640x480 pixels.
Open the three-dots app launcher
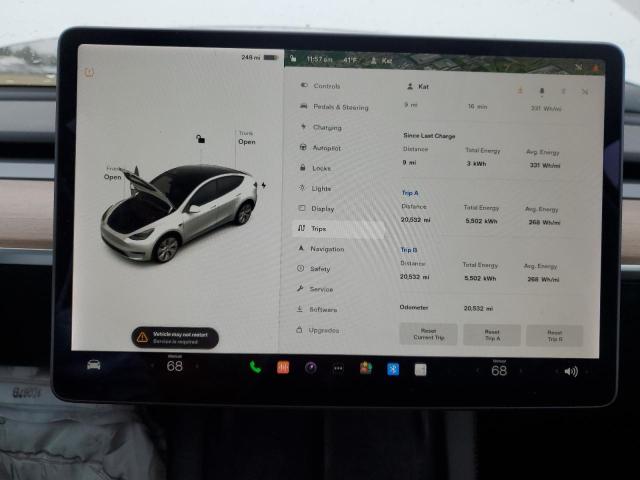pyautogui.click(x=338, y=369)
